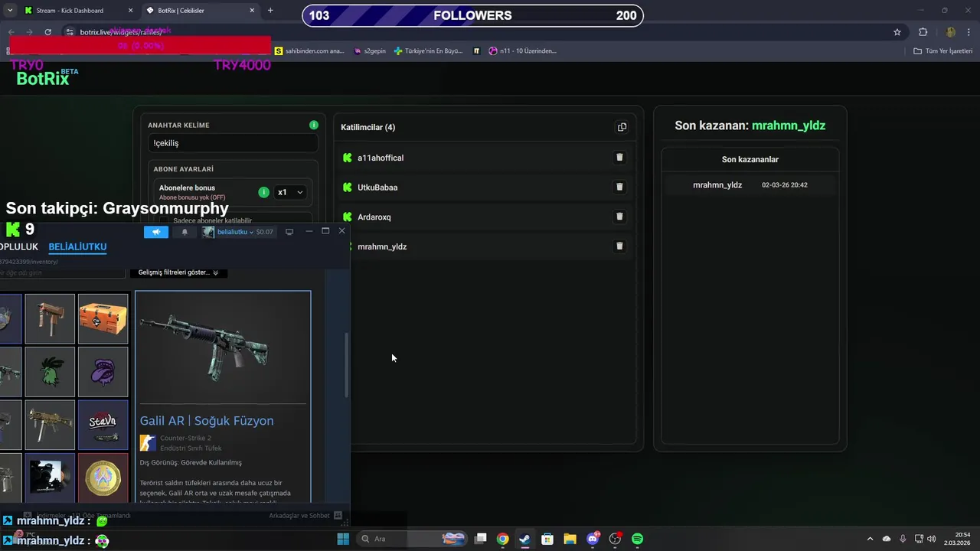
Task: Click participant name UtkuBabaa
Action: pos(377,187)
